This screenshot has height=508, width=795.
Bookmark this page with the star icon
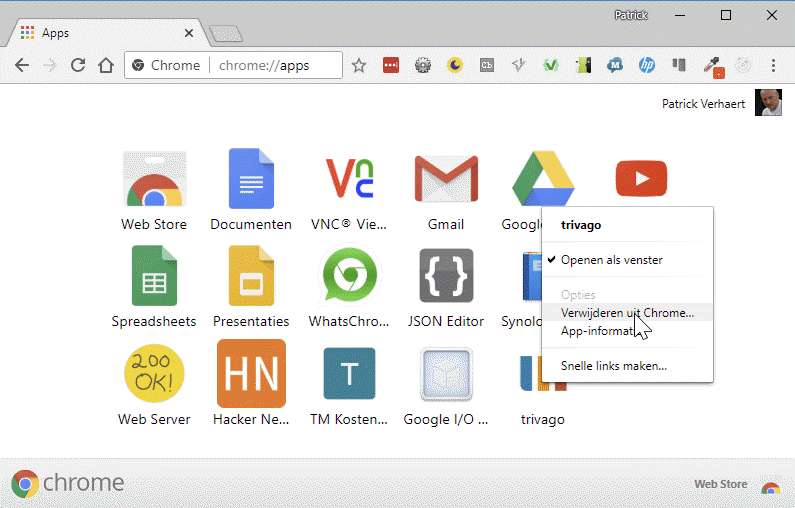(x=359, y=66)
